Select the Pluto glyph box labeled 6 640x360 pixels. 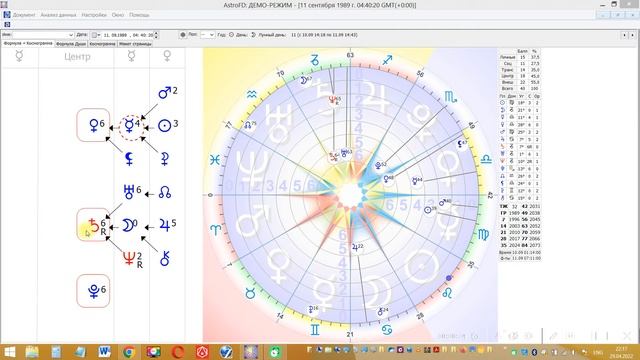pos(93,291)
